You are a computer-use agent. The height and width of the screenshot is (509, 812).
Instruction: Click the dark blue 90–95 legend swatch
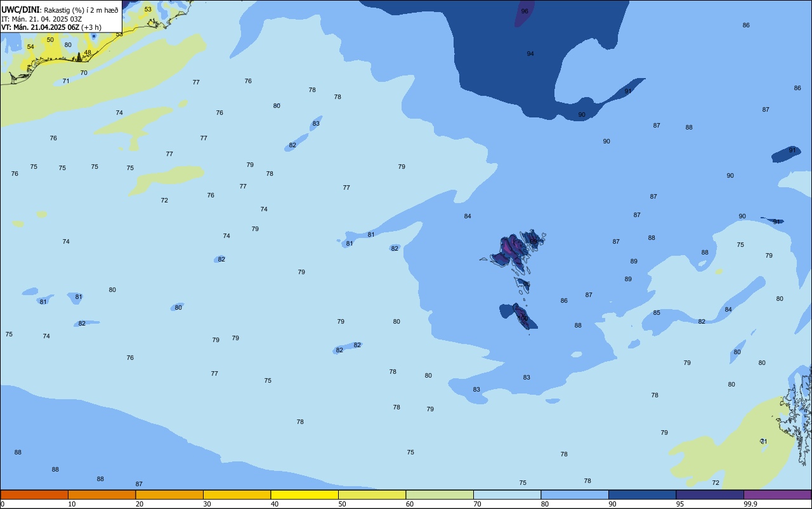pos(642,494)
